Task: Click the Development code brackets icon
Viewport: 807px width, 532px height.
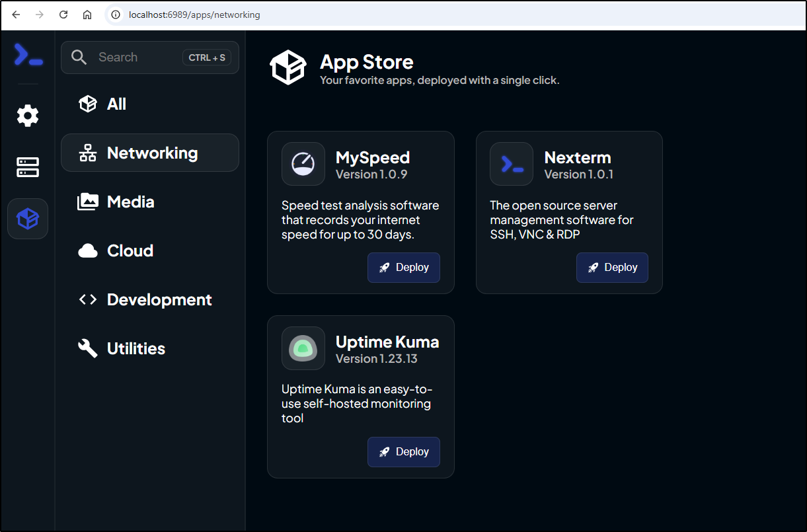Action: click(87, 300)
